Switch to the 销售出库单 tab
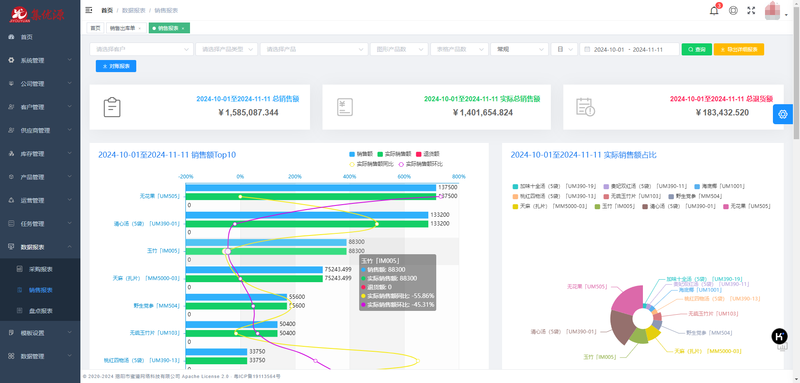This screenshot has height=383, width=800. tap(126, 28)
